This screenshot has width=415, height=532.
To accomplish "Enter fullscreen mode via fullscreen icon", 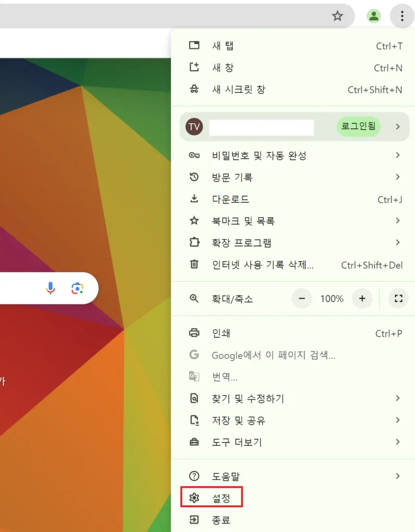I will pos(398,298).
